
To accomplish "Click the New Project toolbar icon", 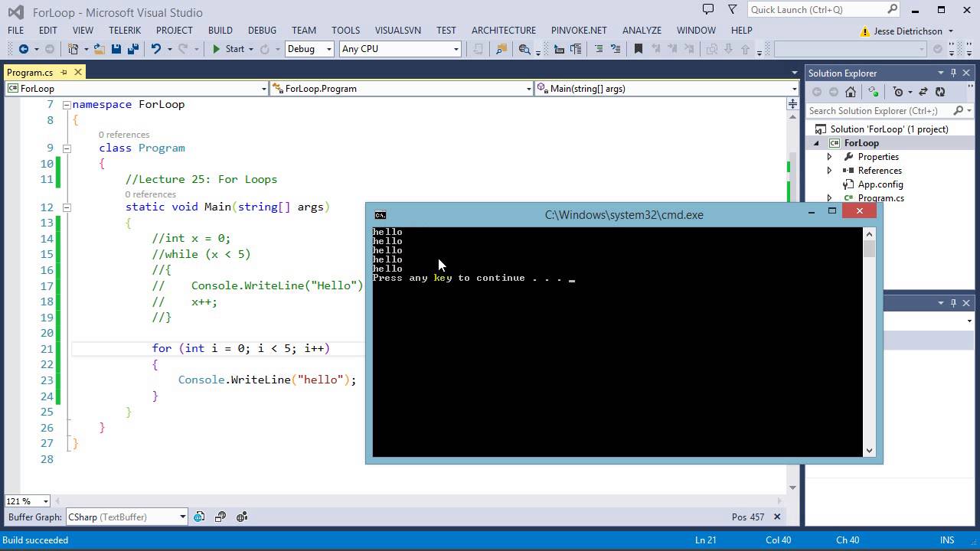I will [73, 49].
